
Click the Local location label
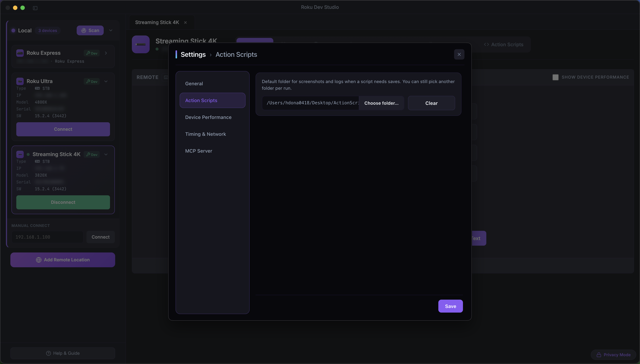pos(25,31)
